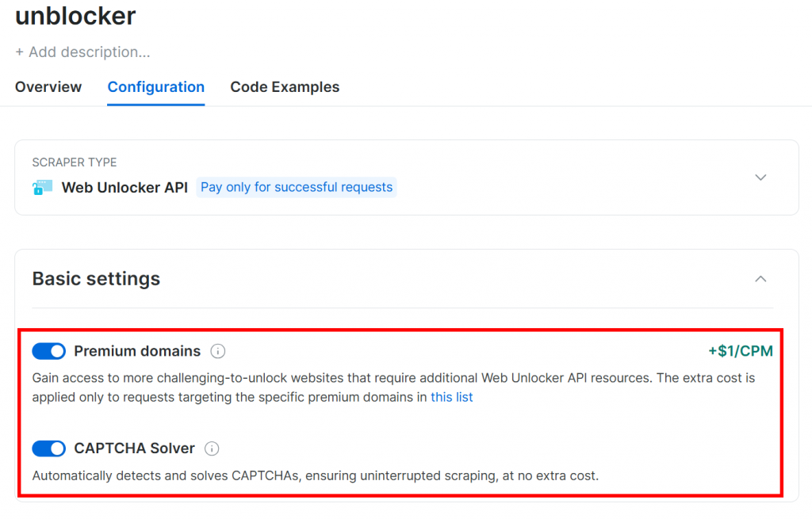Open the Code Examples tab
The width and height of the screenshot is (812, 519).
(284, 87)
